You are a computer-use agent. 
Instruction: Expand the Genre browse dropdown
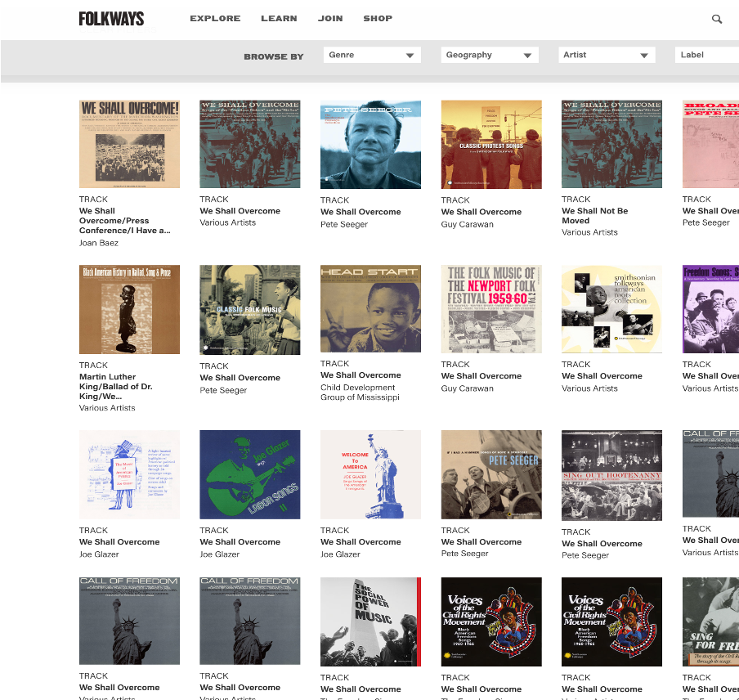pos(372,55)
